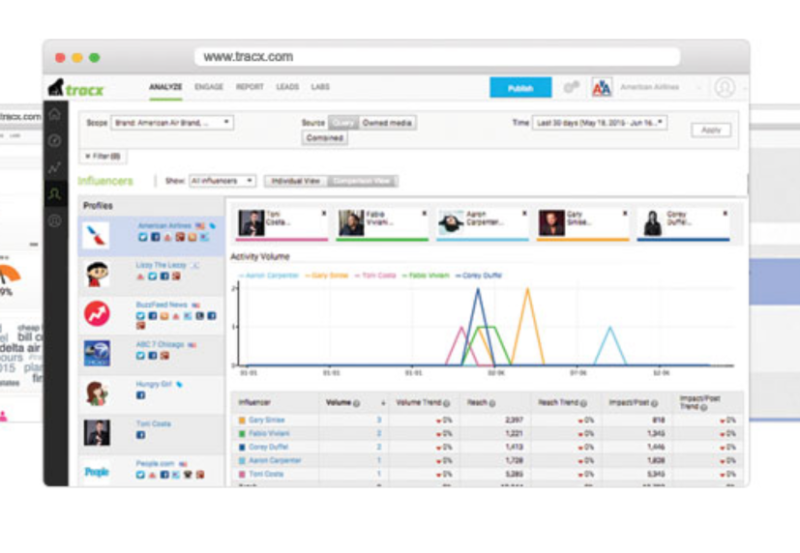Open the LEADS tab
The image size is (800, 553).
(287, 87)
